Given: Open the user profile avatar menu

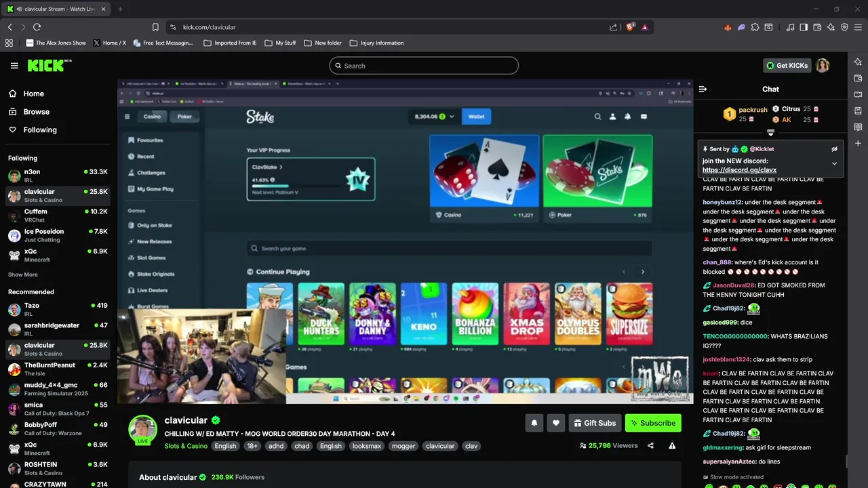Looking at the screenshot, I should click(823, 66).
